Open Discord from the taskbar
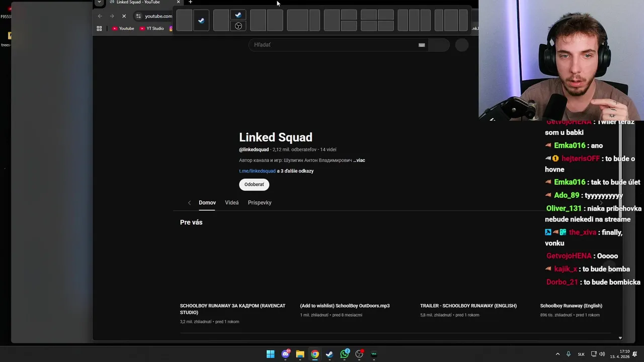644x362 pixels. 285,354
